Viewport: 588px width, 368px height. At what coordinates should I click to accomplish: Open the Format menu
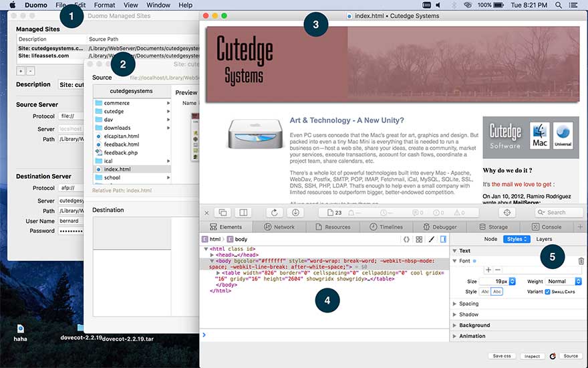(104, 5)
